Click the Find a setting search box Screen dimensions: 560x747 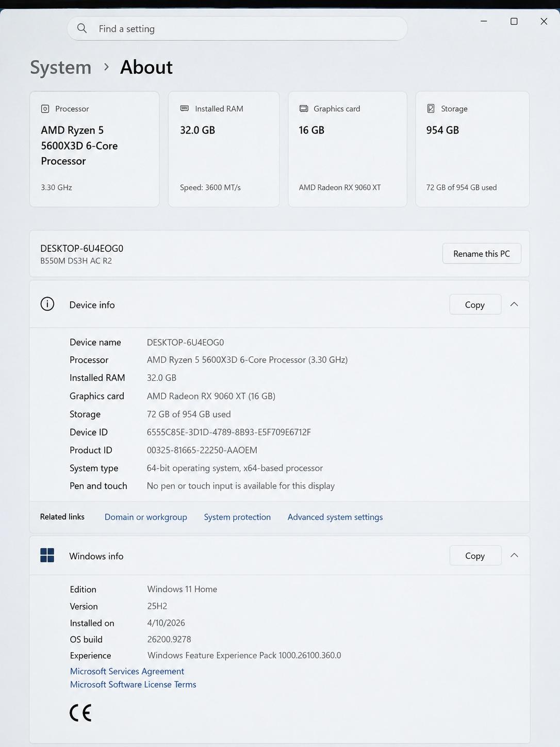coord(237,28)
